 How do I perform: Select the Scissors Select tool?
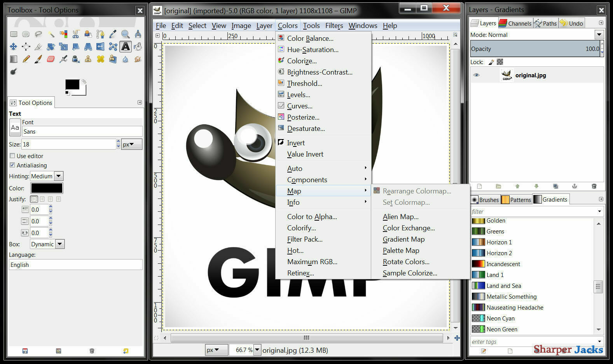pos(76,34)
